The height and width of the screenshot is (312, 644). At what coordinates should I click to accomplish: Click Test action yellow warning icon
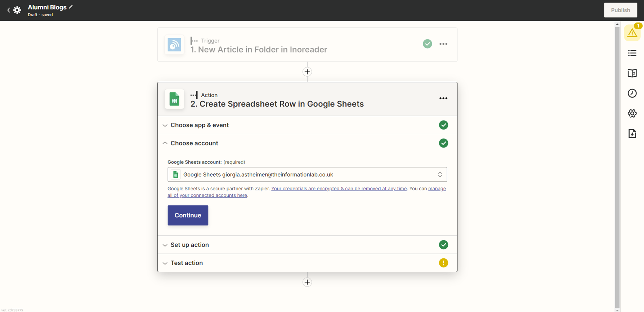pyautogui.click(x=443, y=263)
